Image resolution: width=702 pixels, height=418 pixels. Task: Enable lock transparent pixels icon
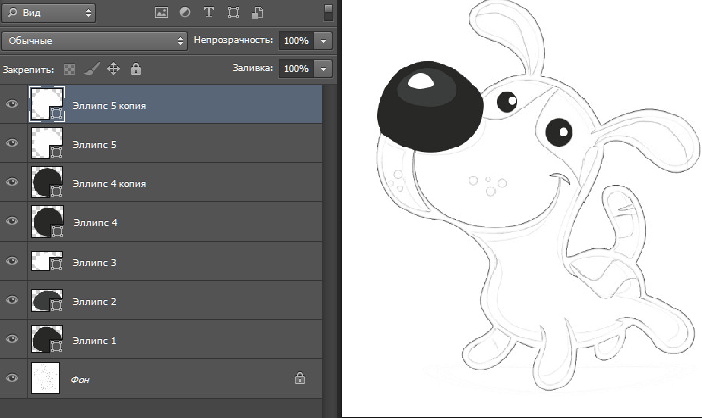click(x=69, y=70)
